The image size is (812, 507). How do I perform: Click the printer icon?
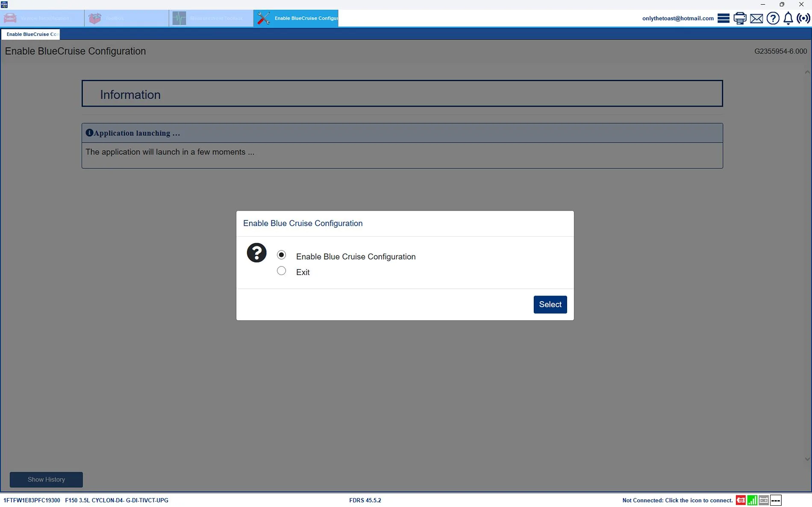(739, 18)
